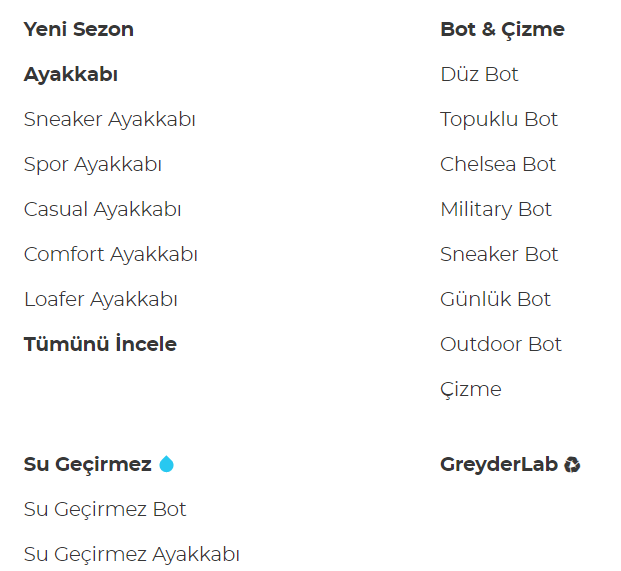Open the Bot & Çizme heading
Viewport: 621px width, 571px height.
tap(502, 29)
